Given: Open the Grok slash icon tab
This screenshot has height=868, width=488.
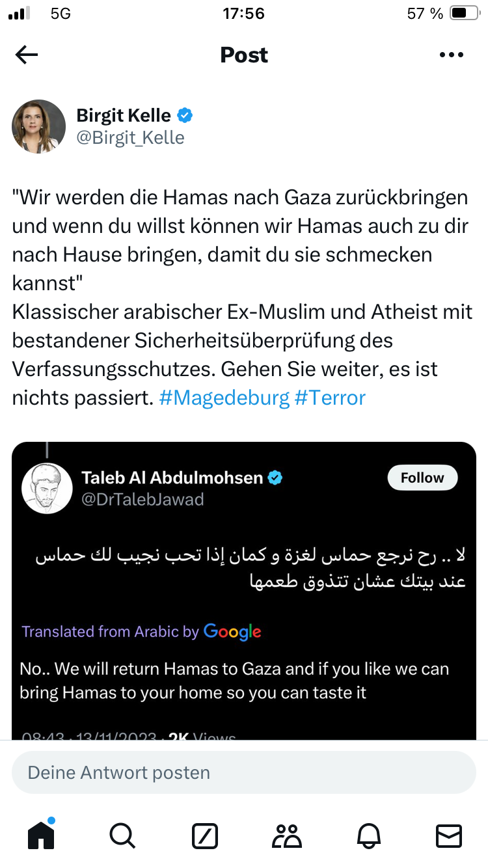Looking at the screenshot, I should coord(205,835).
